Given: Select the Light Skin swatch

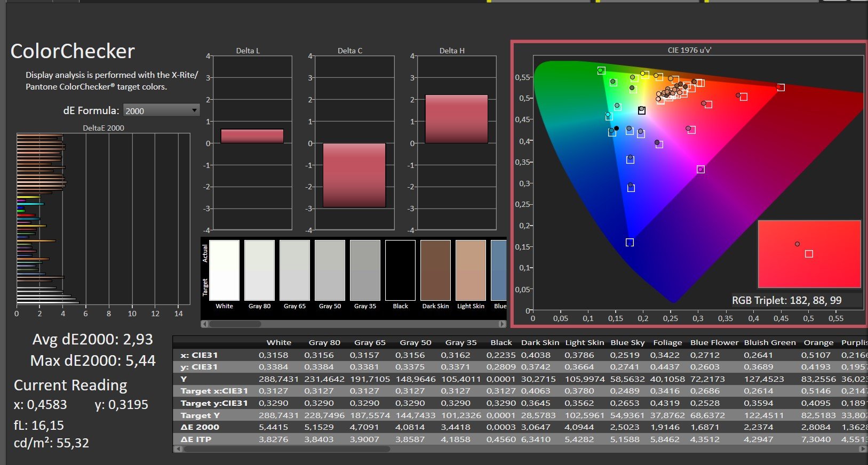Looking at the screenshot, I should tap(471, 270).
